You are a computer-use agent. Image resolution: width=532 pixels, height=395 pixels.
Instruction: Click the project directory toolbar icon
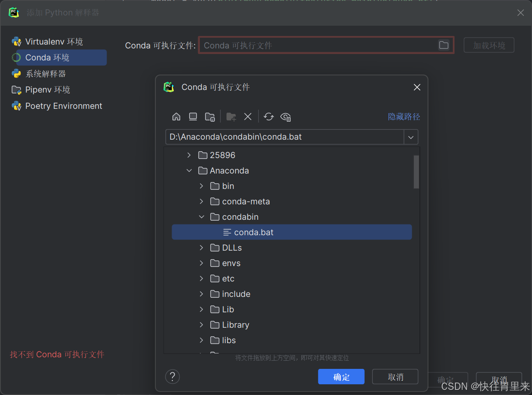[210, 117]
